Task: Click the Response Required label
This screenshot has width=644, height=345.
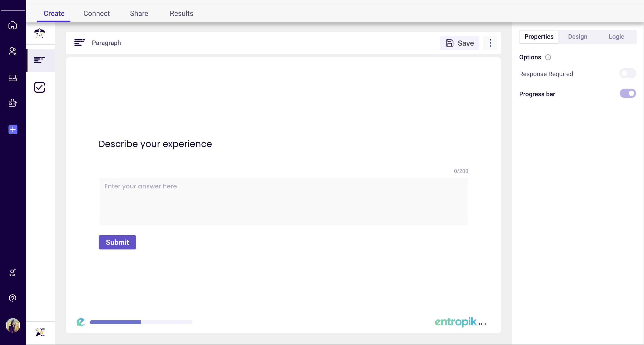Action: click(x=546, y=74)
